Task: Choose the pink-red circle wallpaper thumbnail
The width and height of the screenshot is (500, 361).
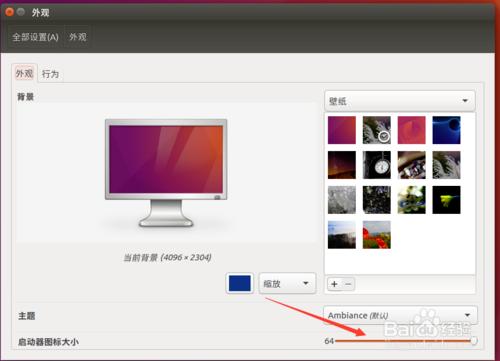Action: point(412,130)
